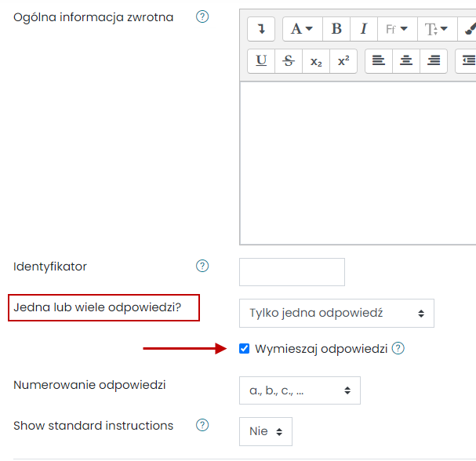Underline the selected text
Viewport: 476px width, 461px height.
pos(261,60)
